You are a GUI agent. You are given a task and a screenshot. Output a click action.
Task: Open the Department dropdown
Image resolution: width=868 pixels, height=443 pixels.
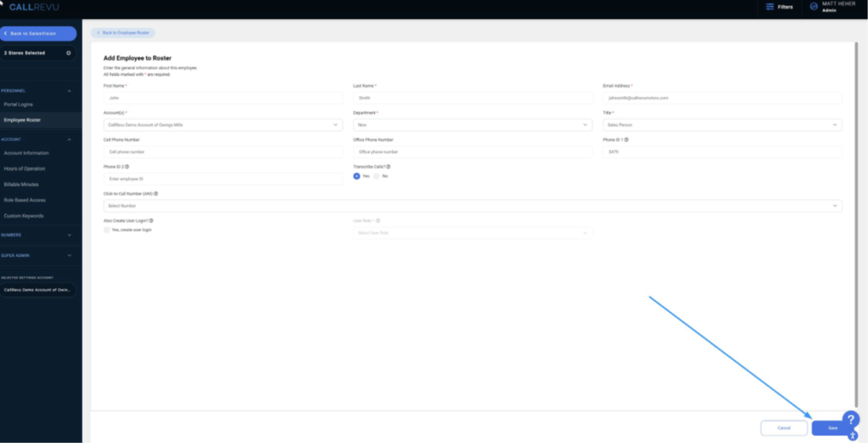473,125
